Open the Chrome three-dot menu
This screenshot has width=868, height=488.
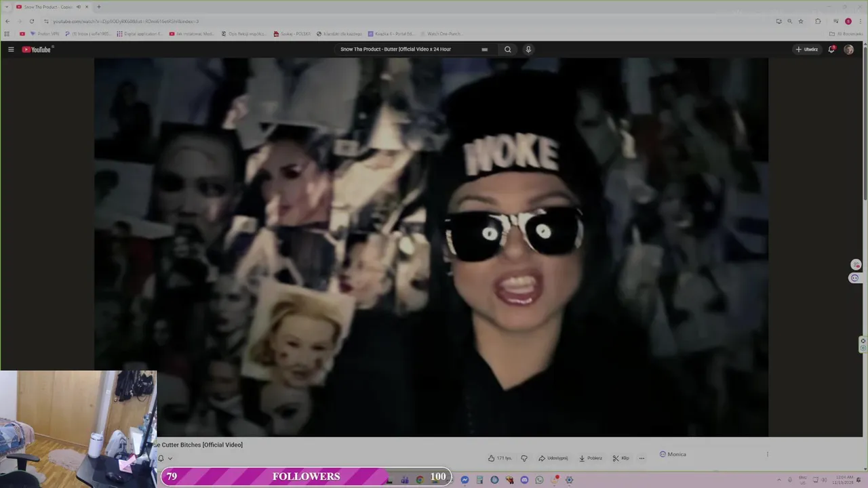860,21
